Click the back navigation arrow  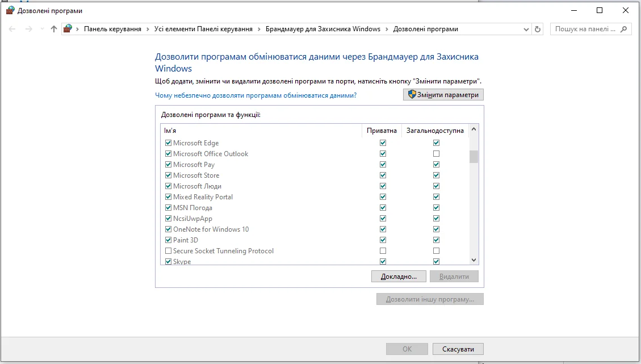[x=12, y=29]
